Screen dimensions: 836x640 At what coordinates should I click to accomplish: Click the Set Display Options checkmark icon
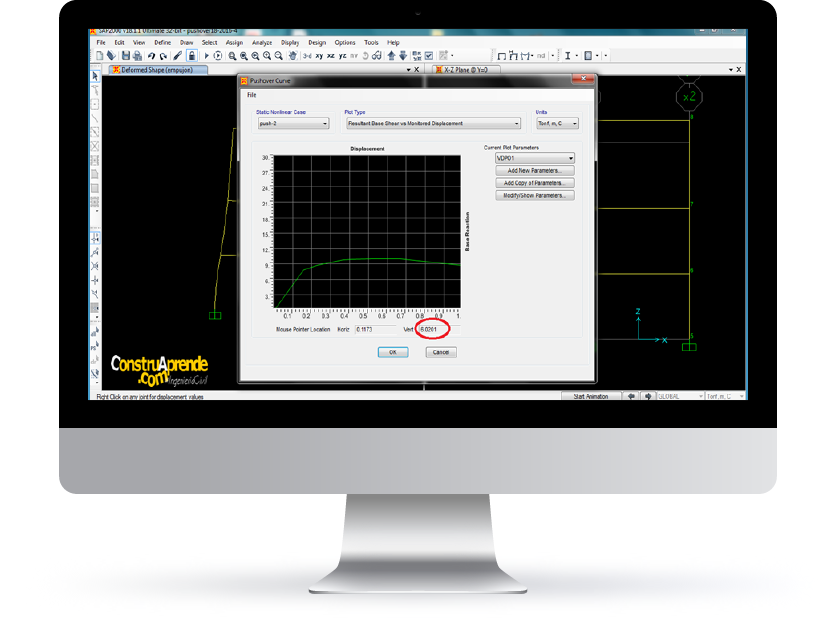pos(429,55)
